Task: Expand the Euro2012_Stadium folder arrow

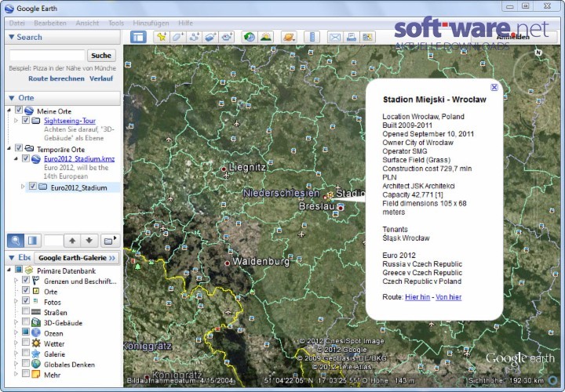Action: point(23,187)
